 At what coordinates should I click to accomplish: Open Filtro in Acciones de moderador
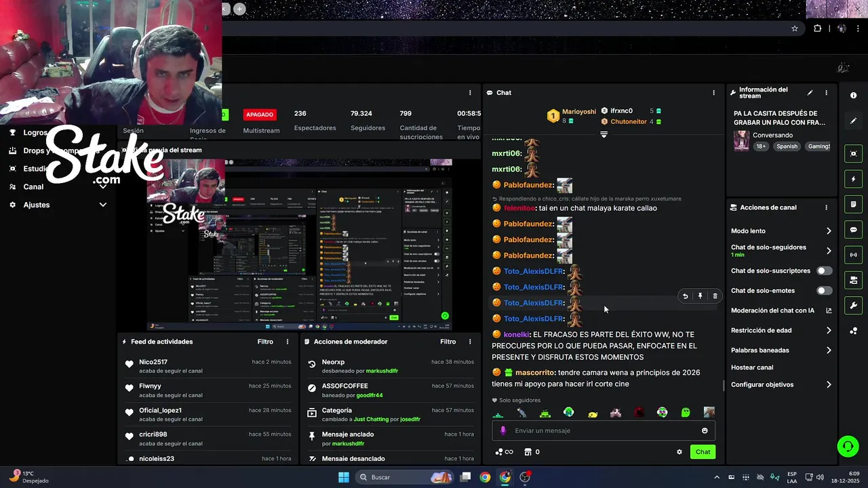point(448,342)
